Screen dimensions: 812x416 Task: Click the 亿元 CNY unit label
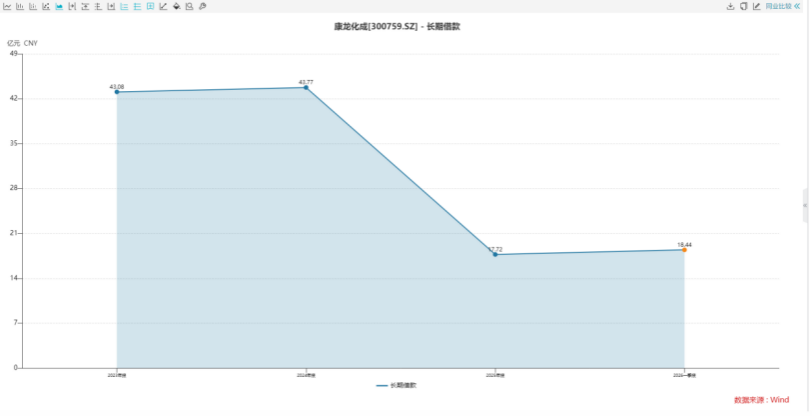click(22, 44)
